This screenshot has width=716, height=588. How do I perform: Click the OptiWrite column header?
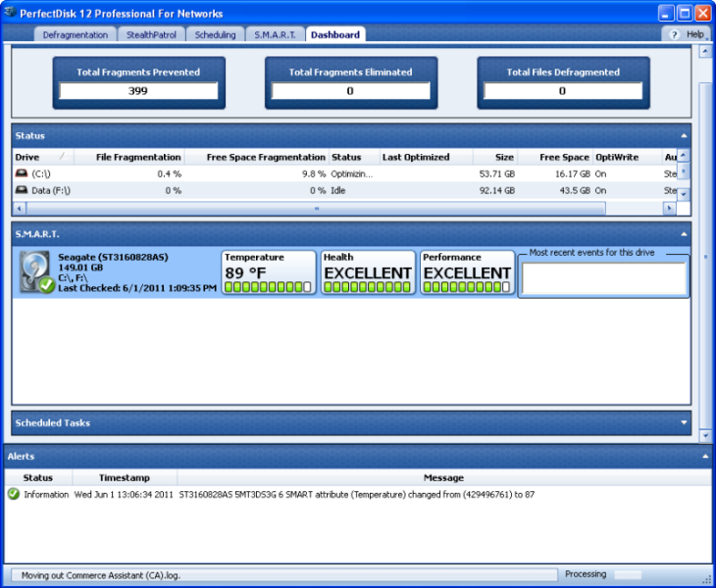point(628,157)
